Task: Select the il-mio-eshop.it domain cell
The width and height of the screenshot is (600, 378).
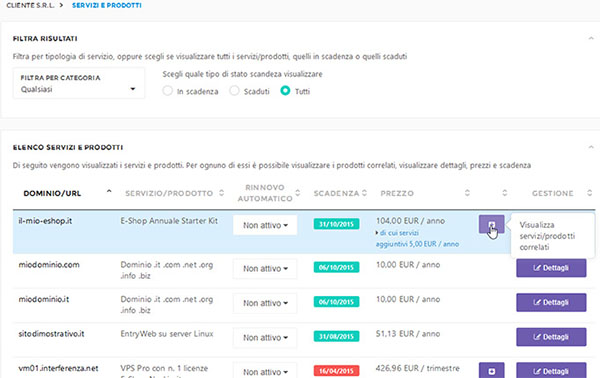Action: pyautogui.click(x=45, y=221)
